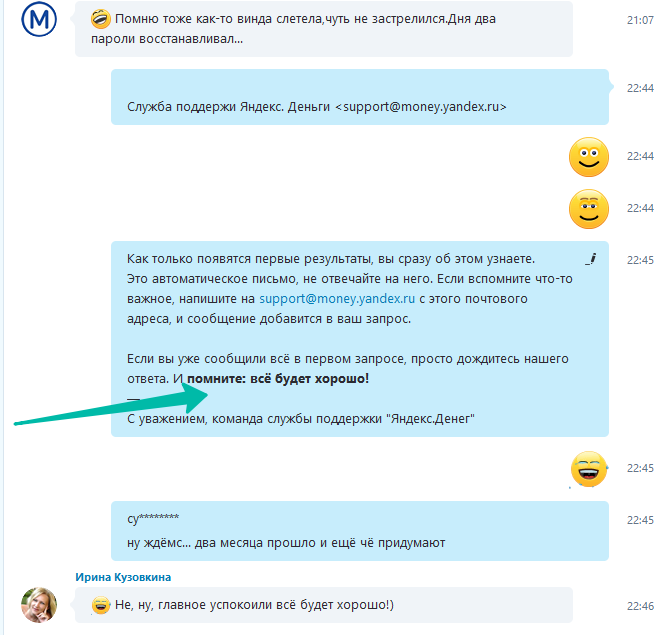Click the laughing emoticon in Ирина's message
Image resolution: width=666 pixels, height=635 pixels.
(101, 605)
